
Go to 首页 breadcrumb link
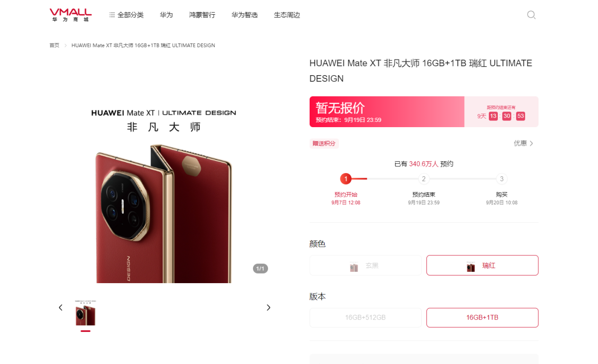(x=54, y=45)
